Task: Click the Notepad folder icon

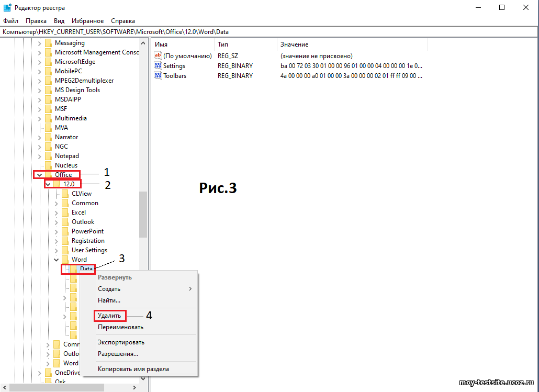Action: pos(48,156)
